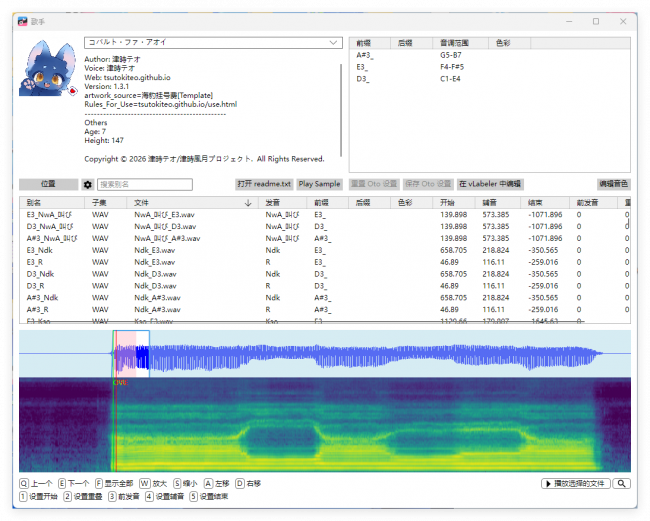Click the [2] 设置重叠 shortcut hint

(83, 497)
